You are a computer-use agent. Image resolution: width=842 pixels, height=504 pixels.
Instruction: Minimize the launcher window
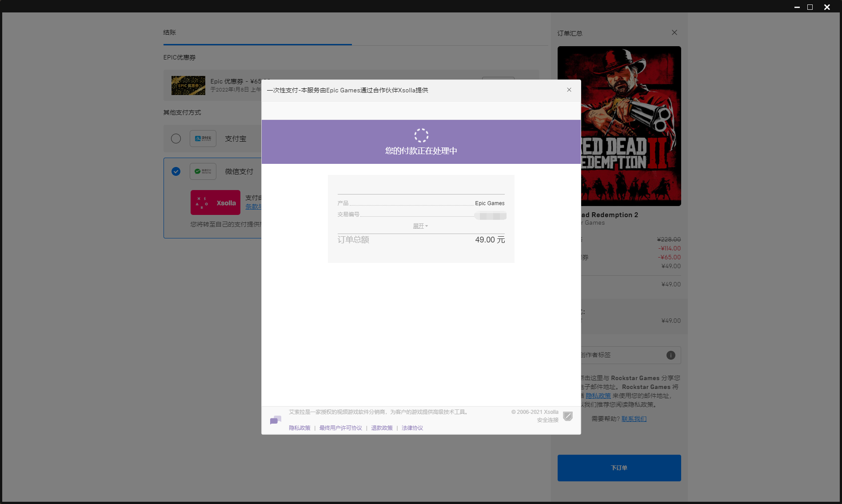tap(797, 7)
